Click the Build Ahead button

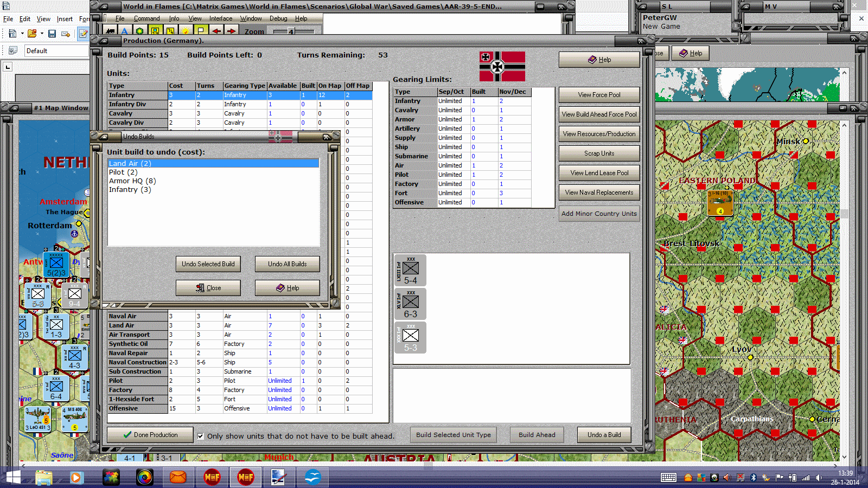[537, 435]
